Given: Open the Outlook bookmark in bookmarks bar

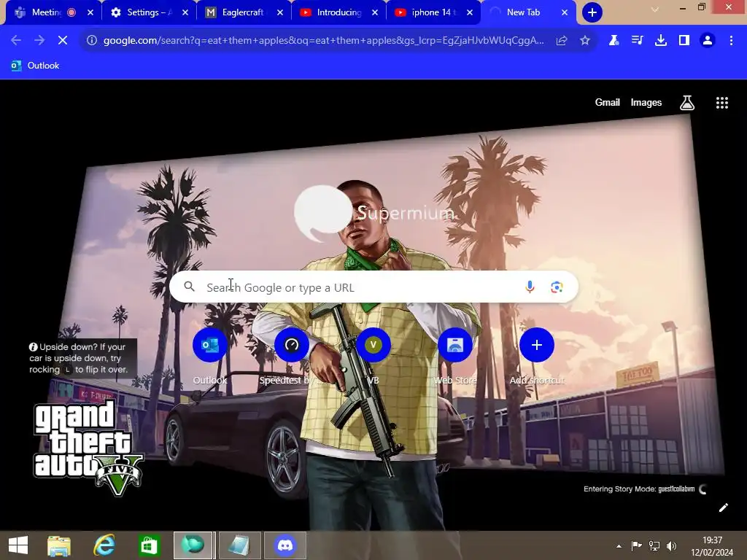Looking at the screenshot, I should [35, 66].
